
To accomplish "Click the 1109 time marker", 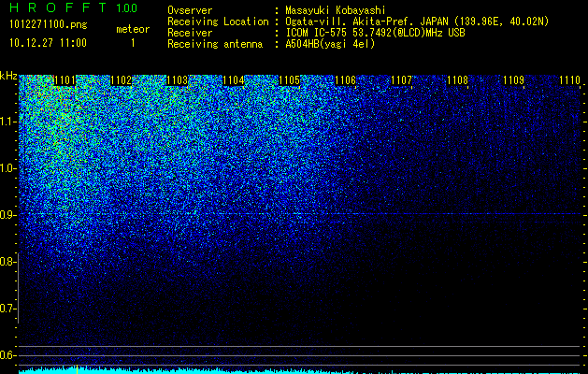I will point(513,80).
